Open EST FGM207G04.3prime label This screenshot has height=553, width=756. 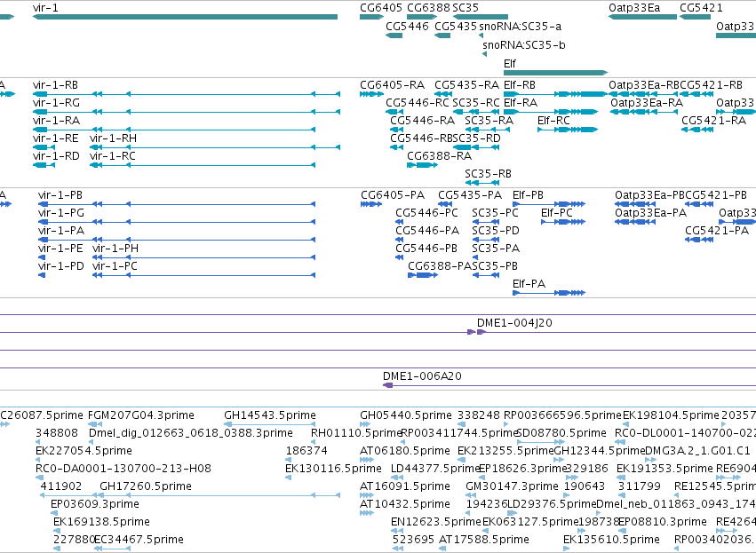coord(141,415)
